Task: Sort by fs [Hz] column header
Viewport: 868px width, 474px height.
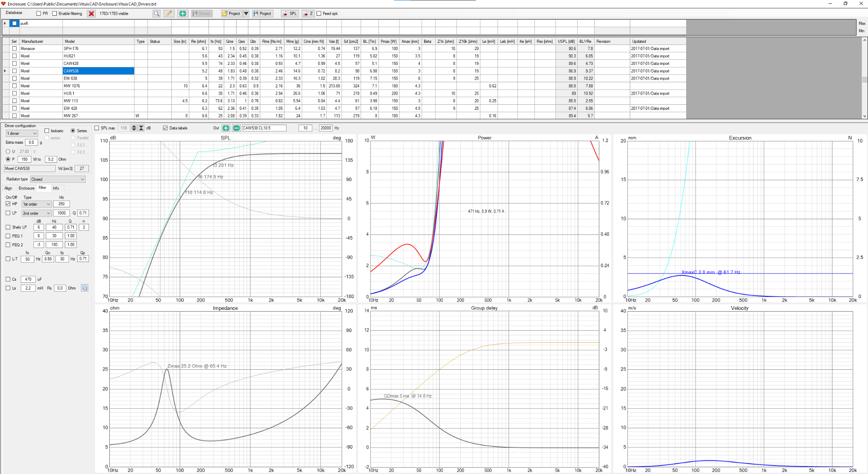Action: (215, 42)
